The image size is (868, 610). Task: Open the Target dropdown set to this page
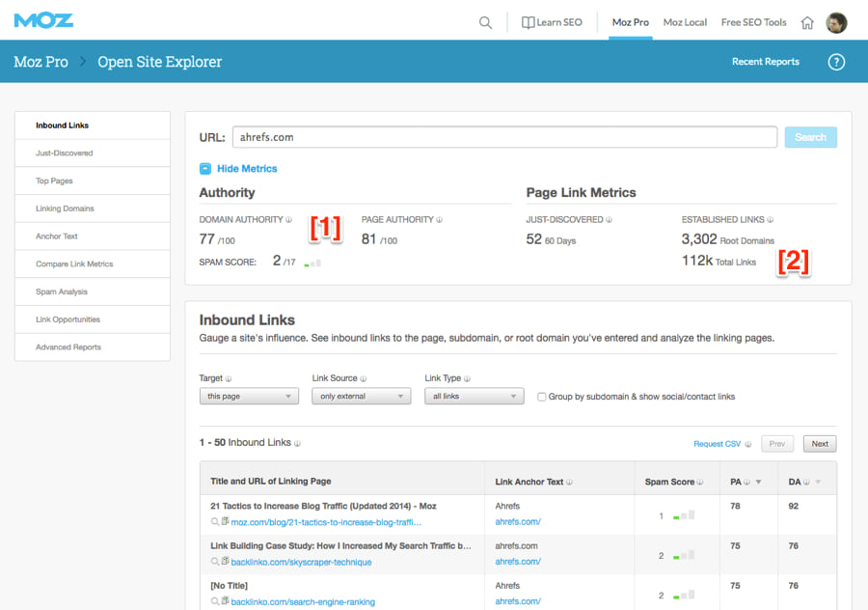click(249, 396)
